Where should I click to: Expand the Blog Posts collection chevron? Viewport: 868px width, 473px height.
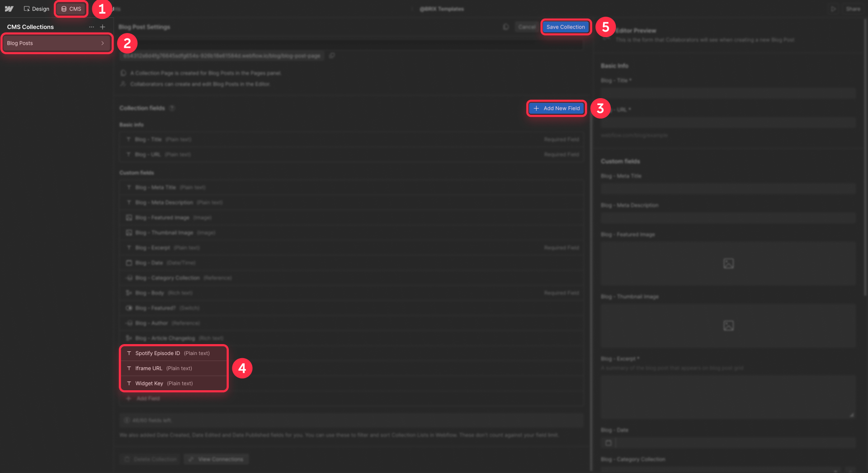(x=102, y=43)
